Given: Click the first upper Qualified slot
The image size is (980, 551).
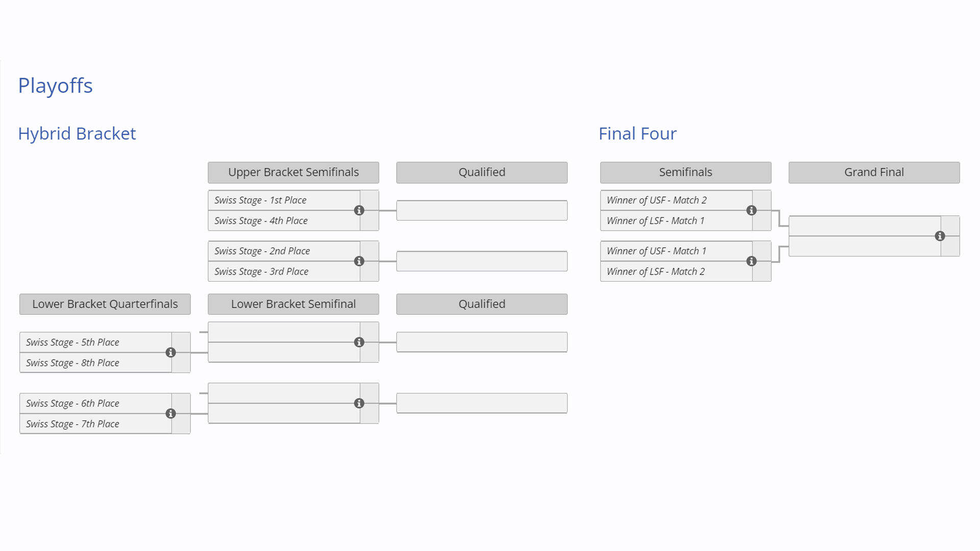Looking at the screenshot, I should coord(482,210).
